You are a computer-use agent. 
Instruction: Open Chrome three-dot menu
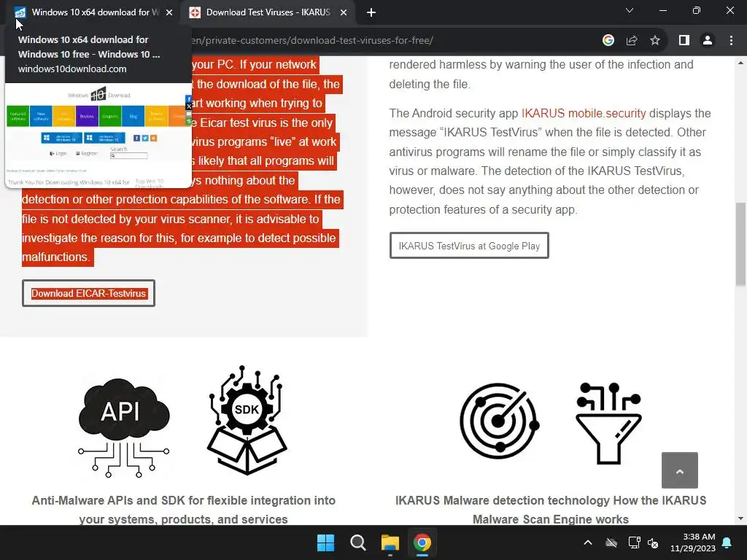coord(731,41)
